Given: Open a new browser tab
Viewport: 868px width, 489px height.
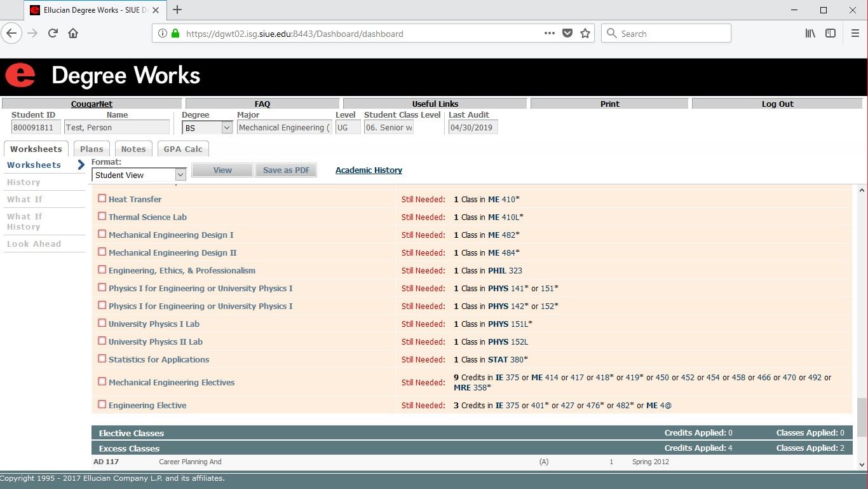Looking at the screenshot, I should point(177,10).
